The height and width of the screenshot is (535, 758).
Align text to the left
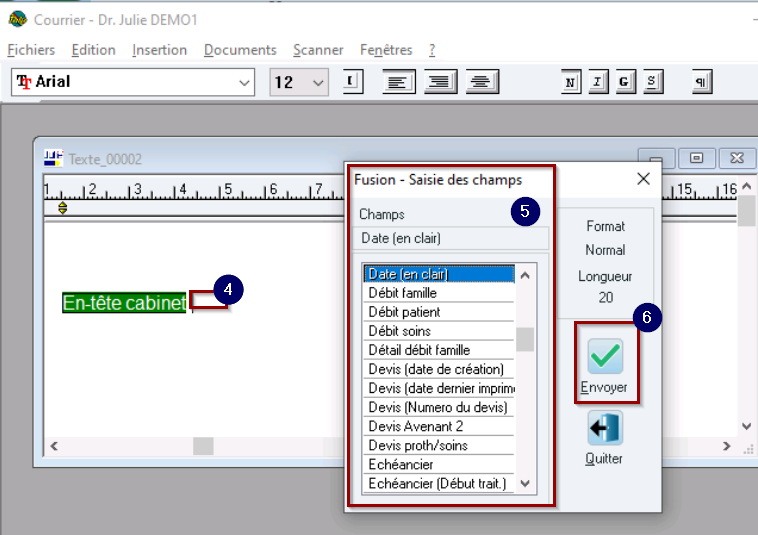[x=398, y=81]
